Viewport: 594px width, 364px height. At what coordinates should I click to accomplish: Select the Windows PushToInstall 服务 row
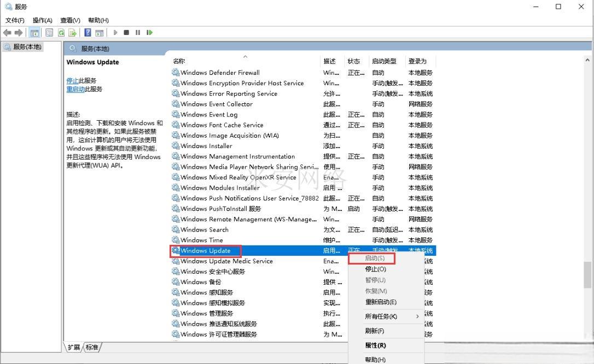coord(303,208)
